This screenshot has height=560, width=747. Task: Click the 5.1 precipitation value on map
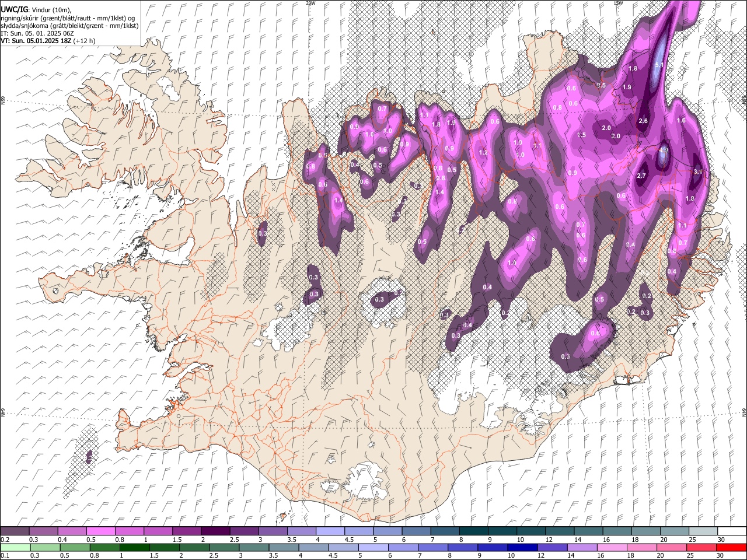tap(659, 65)
